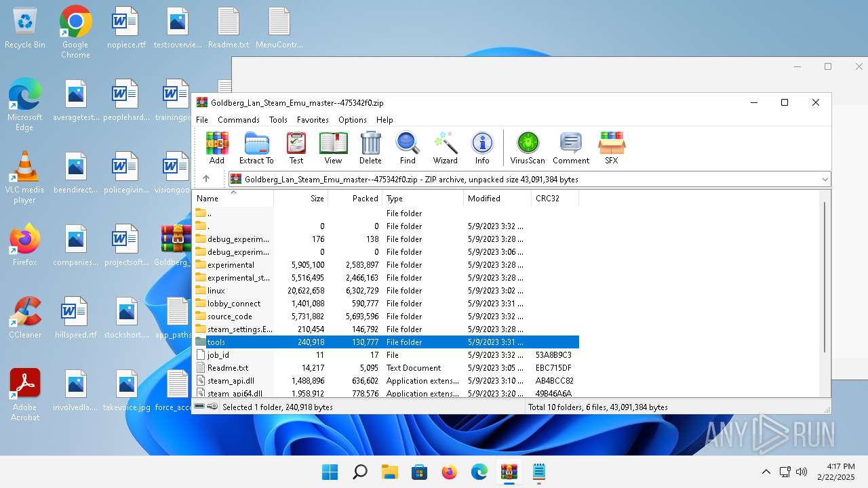868x488 pixels.
Task: Run the Test archive tool
Action: point(296,148)
